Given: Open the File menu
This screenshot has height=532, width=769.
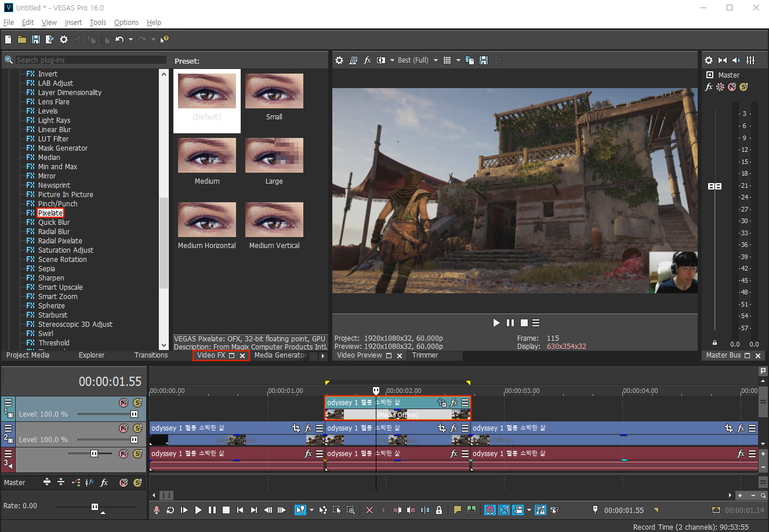Looking at the screenshot, I should tap(9, 22).
